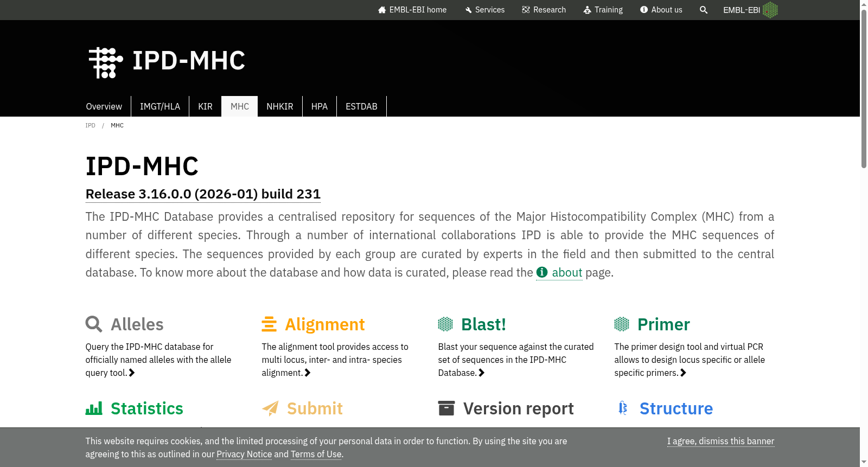The height and width of the screenshot is (467, 868).
Task: Open the Primer heading link
Action: pyautogui.click(x=663, y=324)
